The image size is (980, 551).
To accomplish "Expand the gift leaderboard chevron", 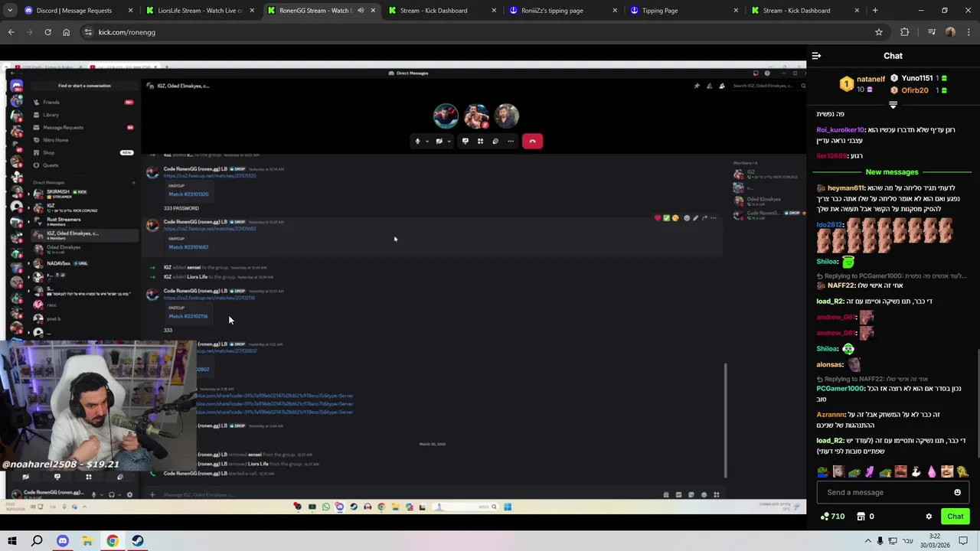I will 893,105.
